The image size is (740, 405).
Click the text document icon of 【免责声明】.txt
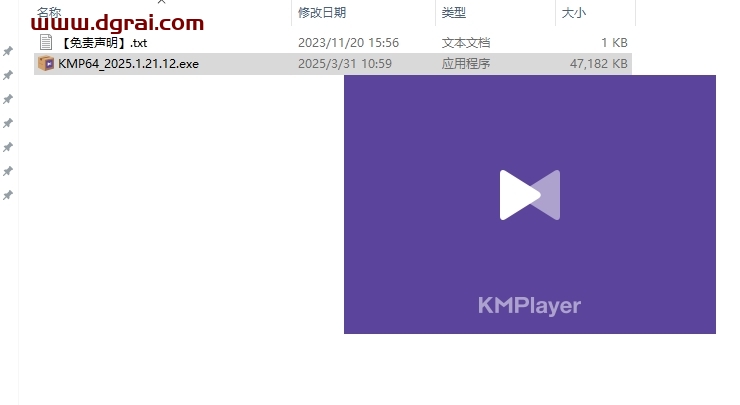click(x=46, y=42)
